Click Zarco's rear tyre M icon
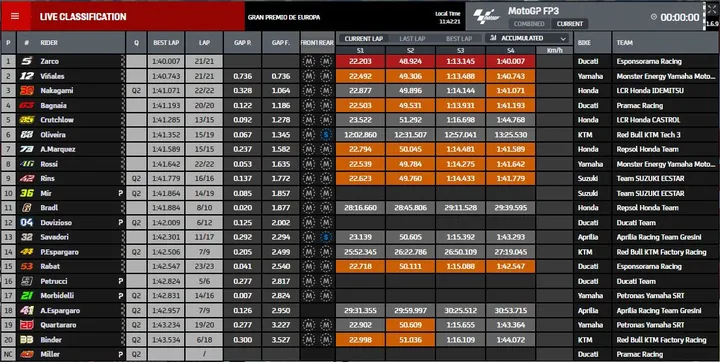The image size is (720, 362). [326, 61]
